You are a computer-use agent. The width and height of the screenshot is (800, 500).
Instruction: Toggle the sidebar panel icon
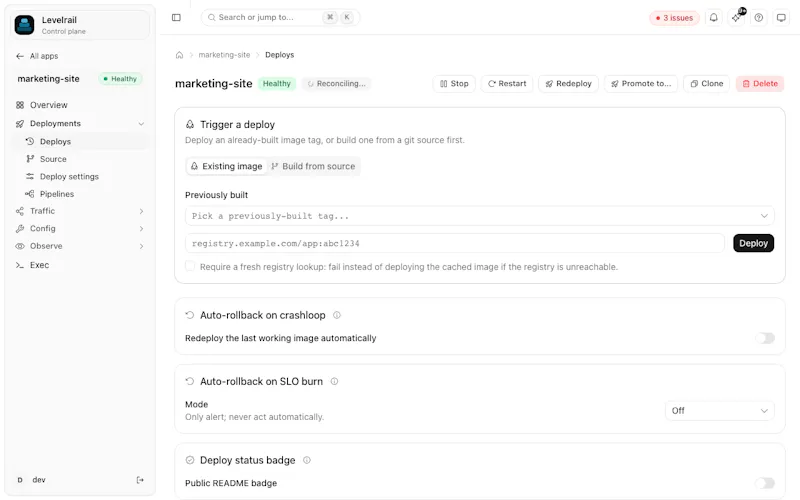pyautogui.click(x=176, y=17)
